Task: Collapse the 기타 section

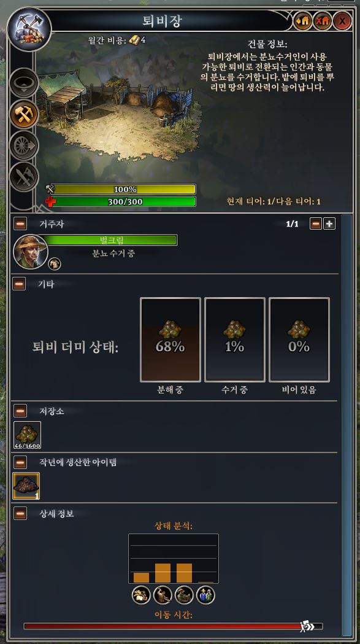Action: 19,284
